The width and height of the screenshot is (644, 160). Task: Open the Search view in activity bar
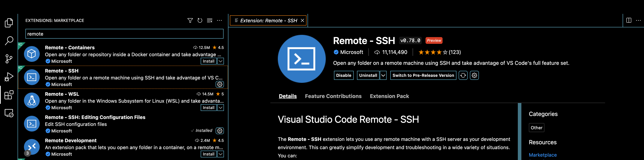pos(9,41)
